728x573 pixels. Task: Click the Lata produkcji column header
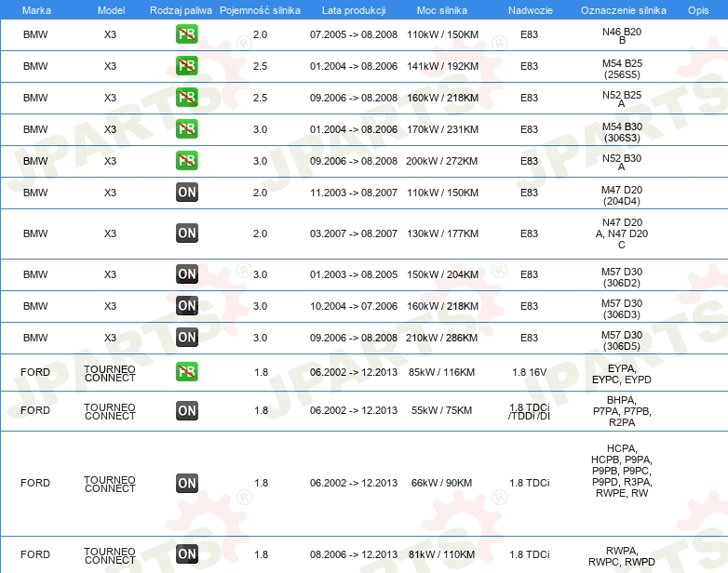[x=354, y=10]
